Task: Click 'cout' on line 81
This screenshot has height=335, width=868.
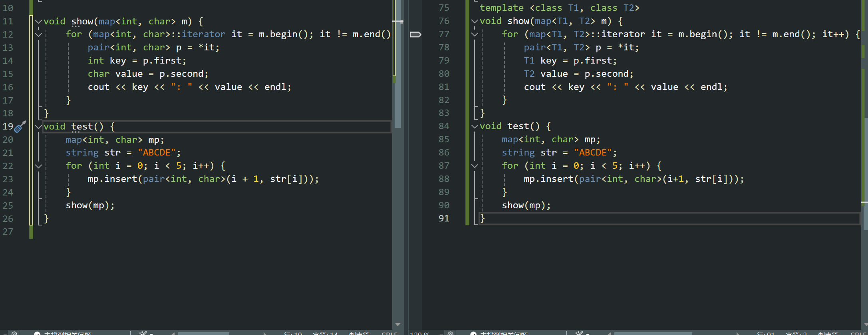Action: (x=535, y=87)
